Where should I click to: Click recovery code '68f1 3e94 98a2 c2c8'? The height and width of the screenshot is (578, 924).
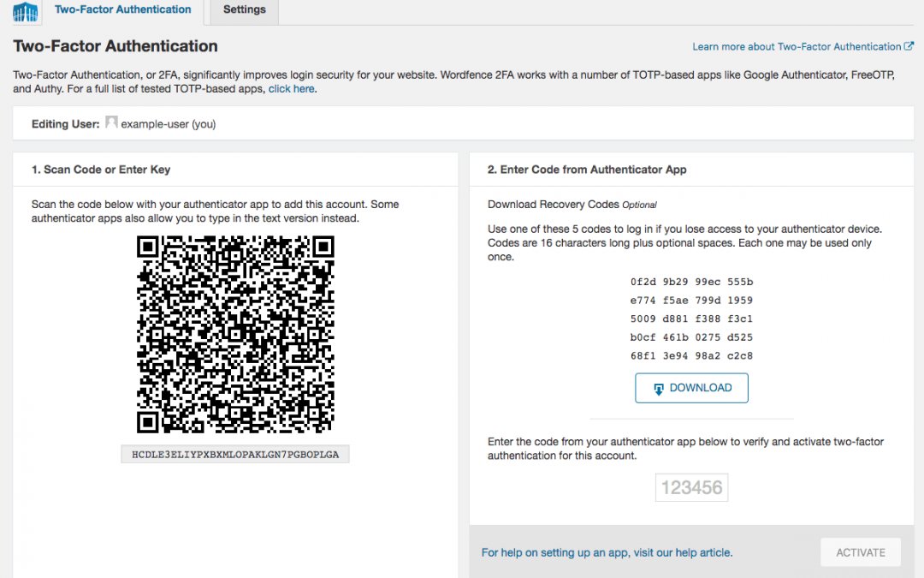(x=691, y=355)
